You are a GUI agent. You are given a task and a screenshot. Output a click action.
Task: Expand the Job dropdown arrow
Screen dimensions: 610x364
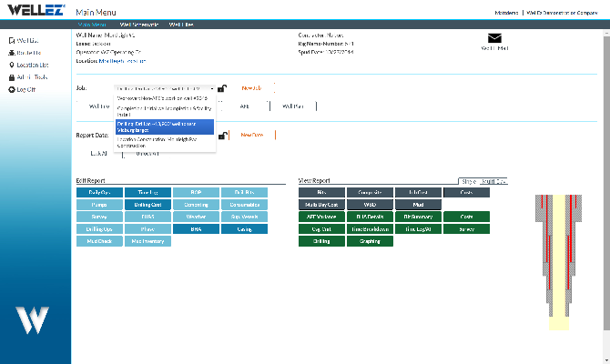[212, 88]
